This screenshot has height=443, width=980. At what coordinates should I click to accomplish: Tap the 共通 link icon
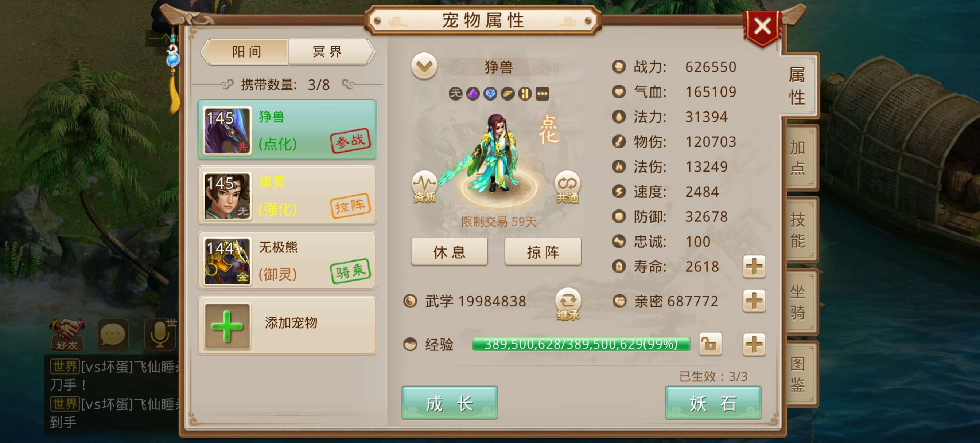[x=567, y=187]
